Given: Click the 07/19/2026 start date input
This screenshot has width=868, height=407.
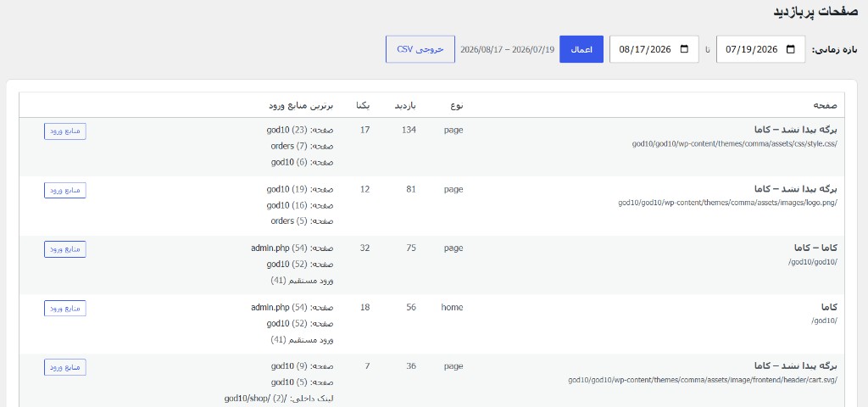Looking at the screenshot, I should click(760, 49).
